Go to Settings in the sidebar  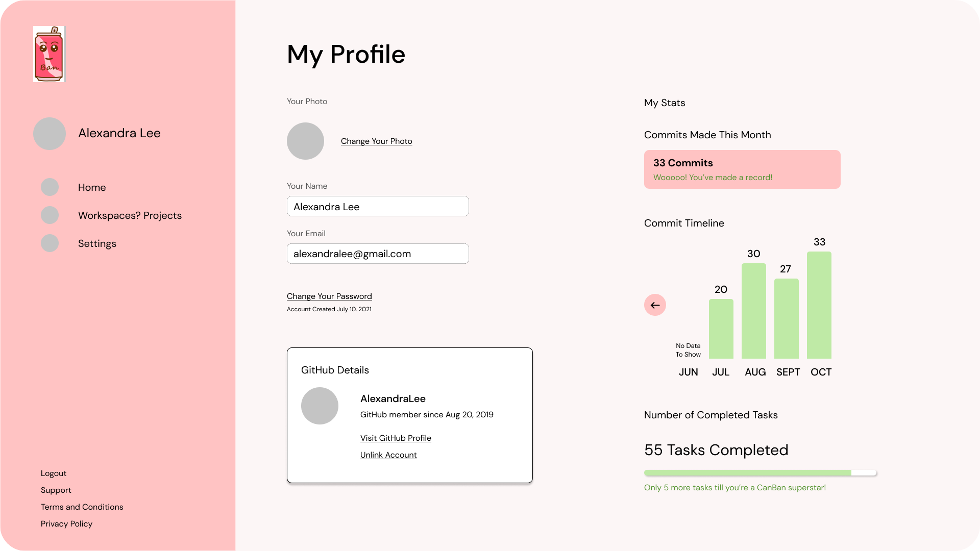97,244
